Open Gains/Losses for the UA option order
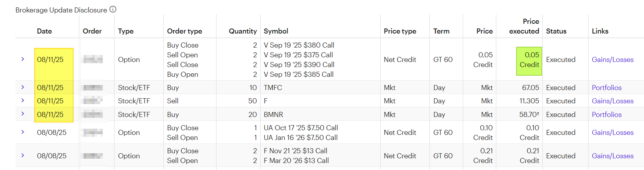 pyautogui.click(x=612, y=133)
